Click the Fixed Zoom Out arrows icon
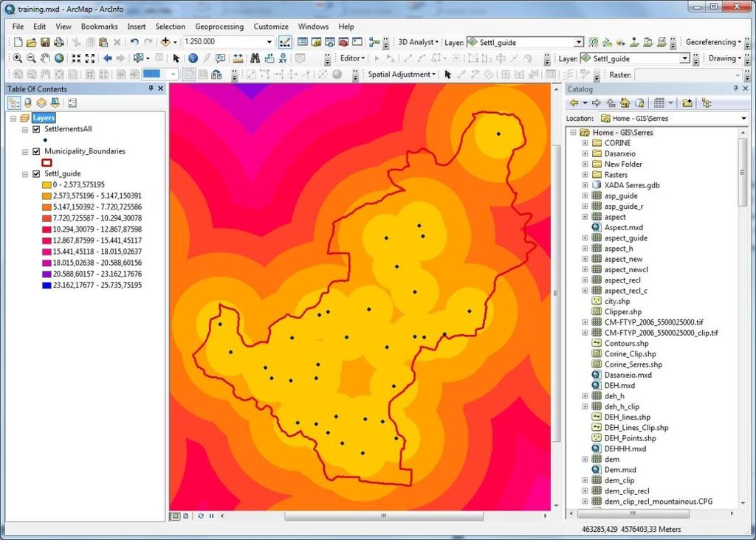This screenshot has width=756, height=540. click(x=90, y=58)
